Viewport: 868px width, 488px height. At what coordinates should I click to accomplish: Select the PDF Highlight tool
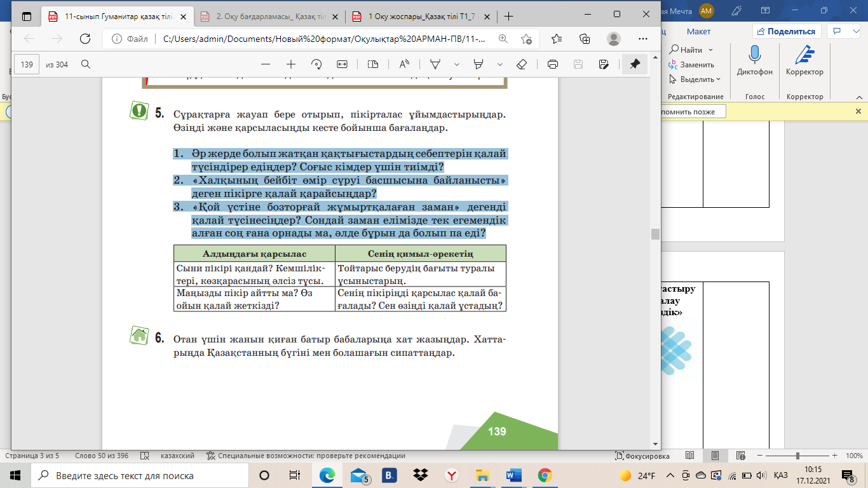[479, 64]
